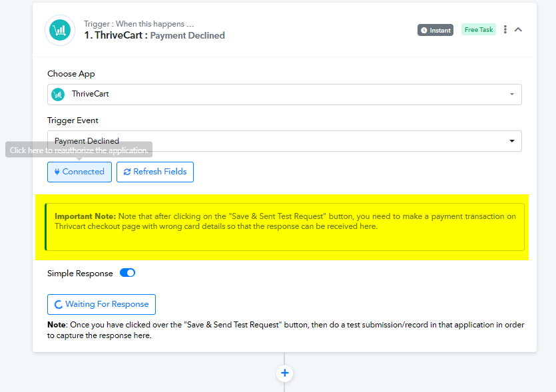Click the Important Note text box
Screen dimensions: 556x392
pos(284,227)
